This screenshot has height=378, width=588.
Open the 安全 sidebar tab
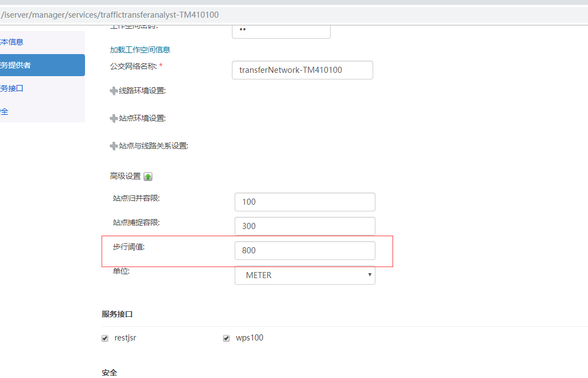4,111
